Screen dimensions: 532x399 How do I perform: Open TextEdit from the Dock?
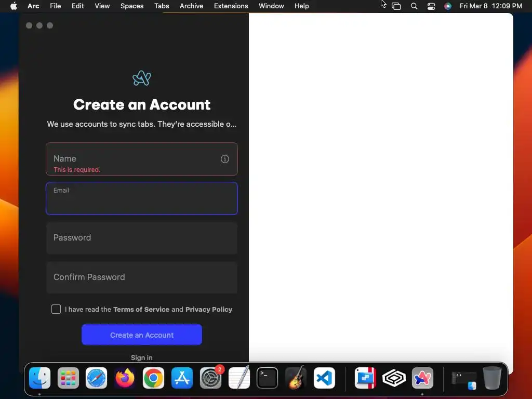point(239,378)
